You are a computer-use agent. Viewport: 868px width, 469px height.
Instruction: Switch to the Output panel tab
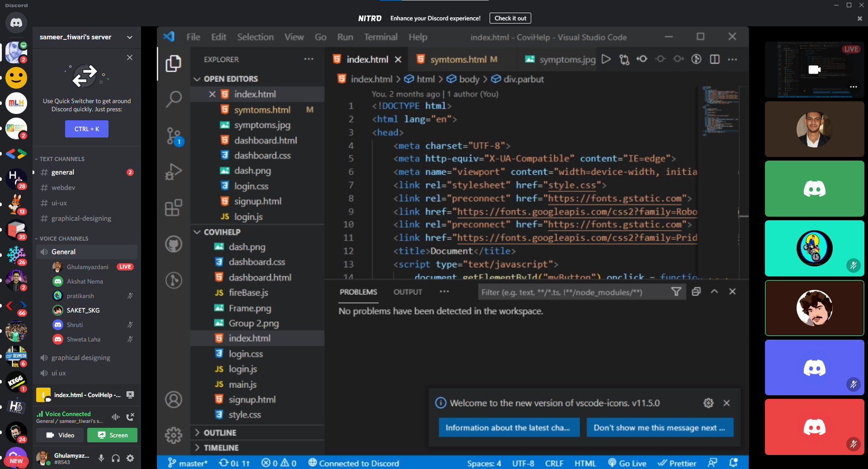pos(408,292)
